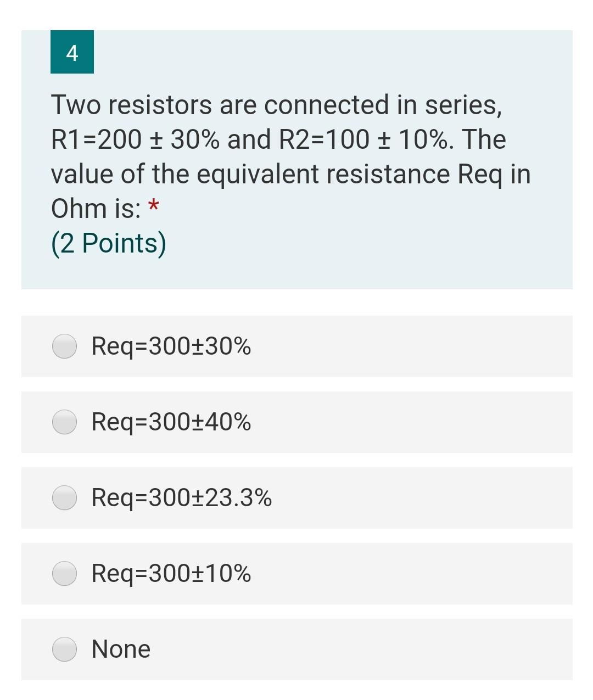Click the Req=300±30% answer label

(170, 346)
